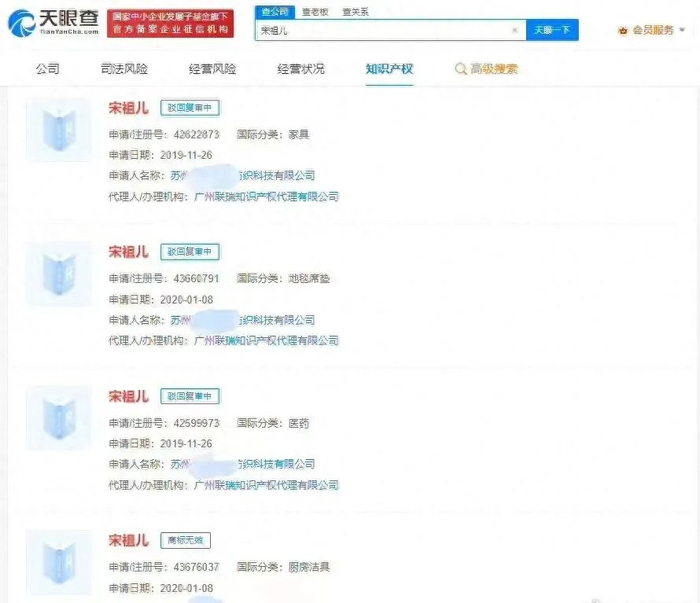Switch to the 查老板 search tab
700x603 pixels.
(x=315, y=12)
